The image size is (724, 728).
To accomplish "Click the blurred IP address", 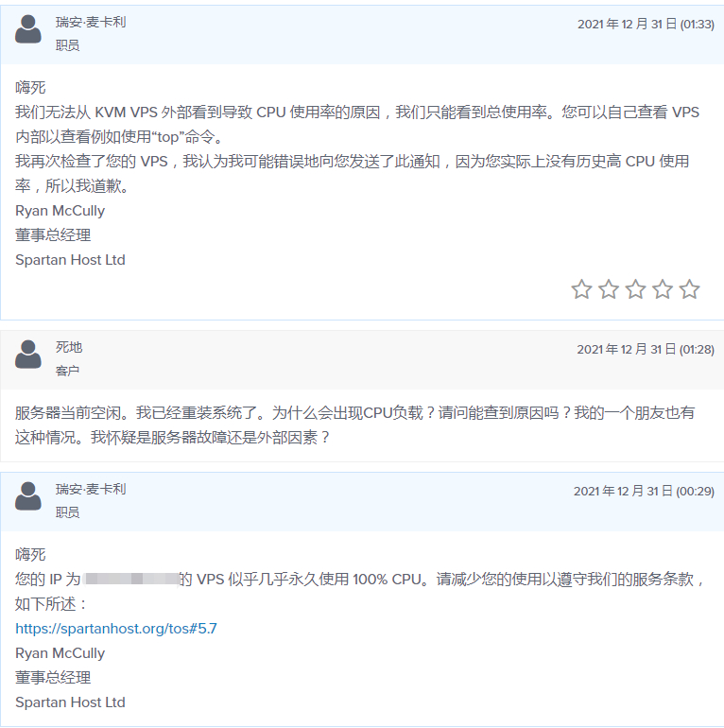I will [131, 579].
